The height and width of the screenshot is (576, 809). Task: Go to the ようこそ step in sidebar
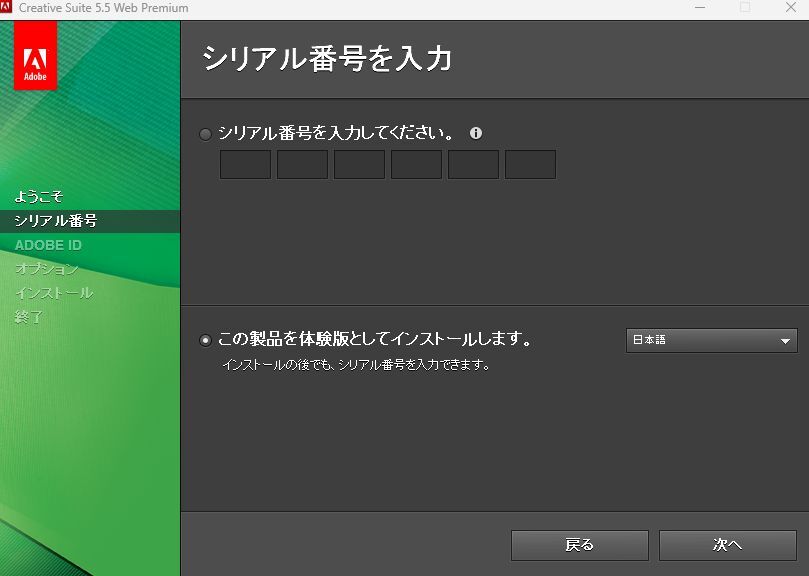39,197
